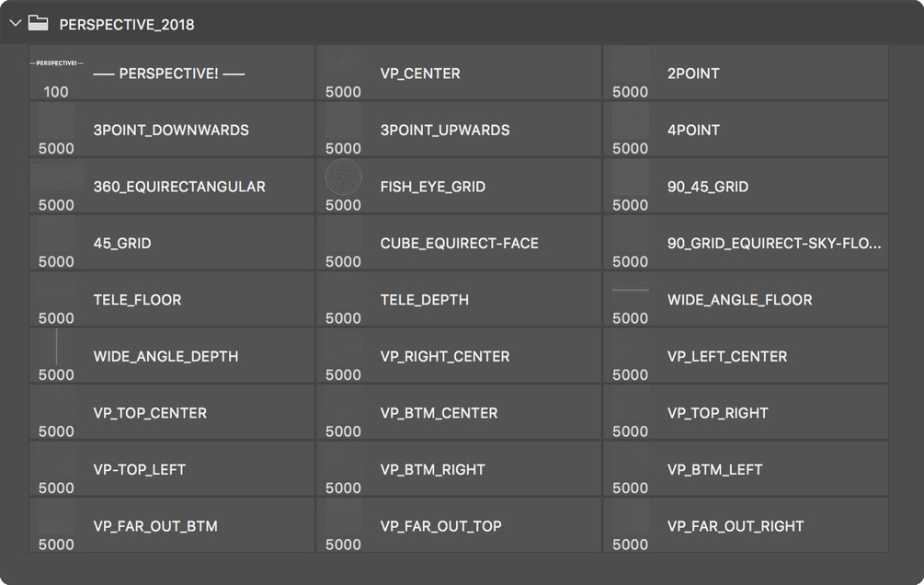Screen dimensions: 924x585
Task: Pick the 3POINT_UPWARDS brush
Action: (459, 129)
